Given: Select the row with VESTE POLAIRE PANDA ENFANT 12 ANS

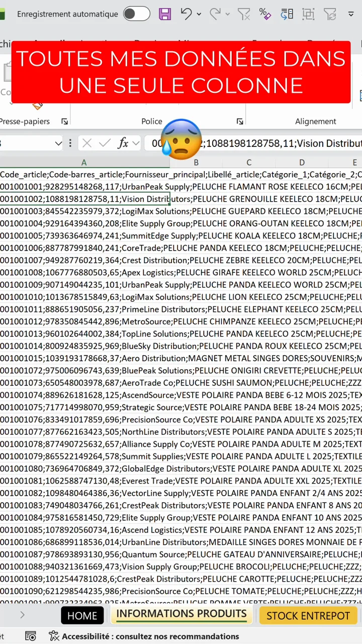Looking at the screenshot, I should pos(181,530).
